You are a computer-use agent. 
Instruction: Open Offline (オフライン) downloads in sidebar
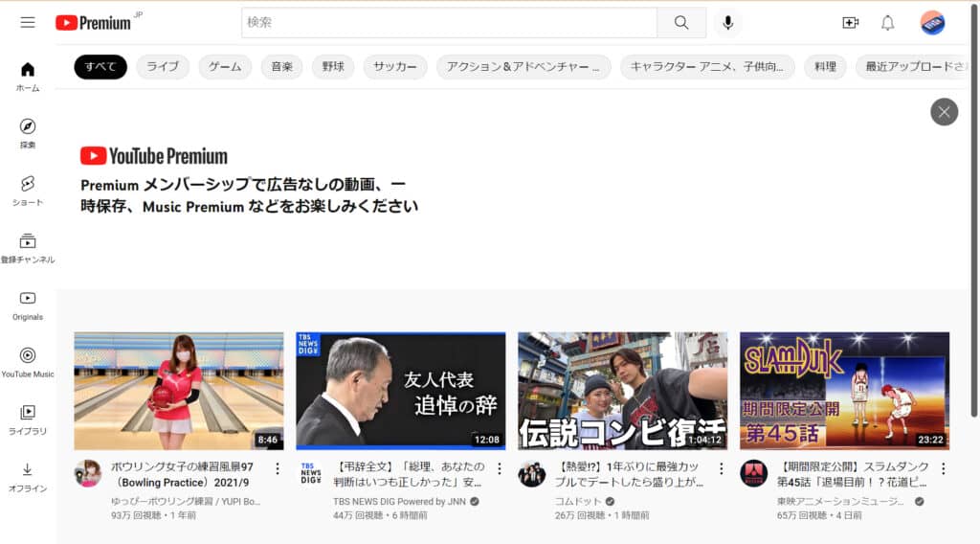coord(28,477)
